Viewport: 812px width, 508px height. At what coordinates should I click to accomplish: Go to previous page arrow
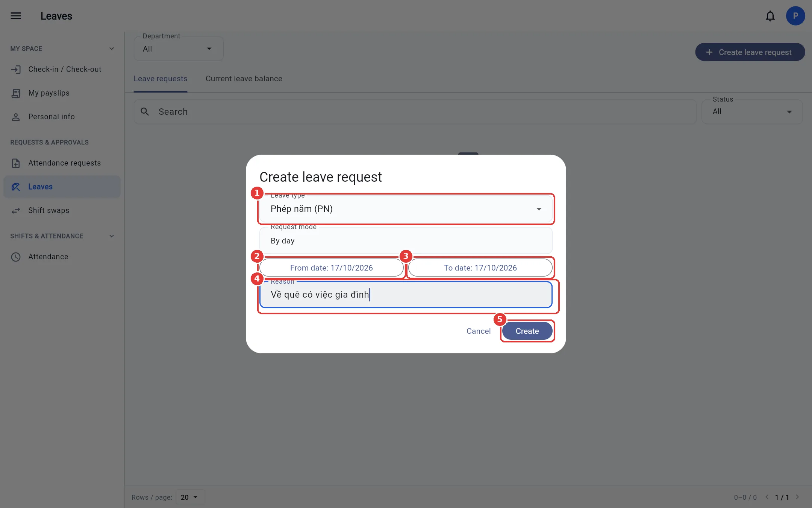click(767, 497)
